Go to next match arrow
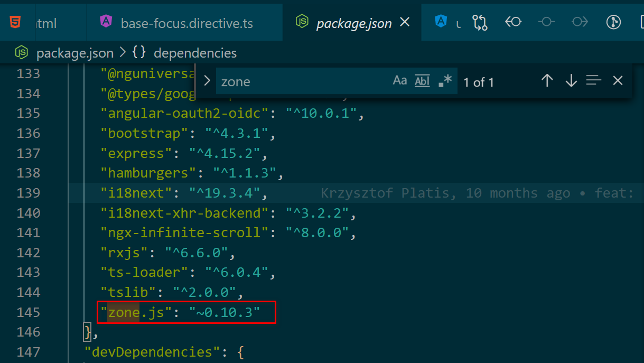This screenshot has height=363, width=644. point(571,81)
